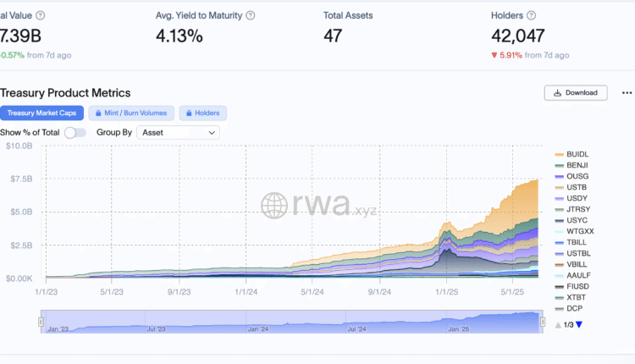
Task: Open the three-dots more options menu
Action: click(x=627, y=93)
